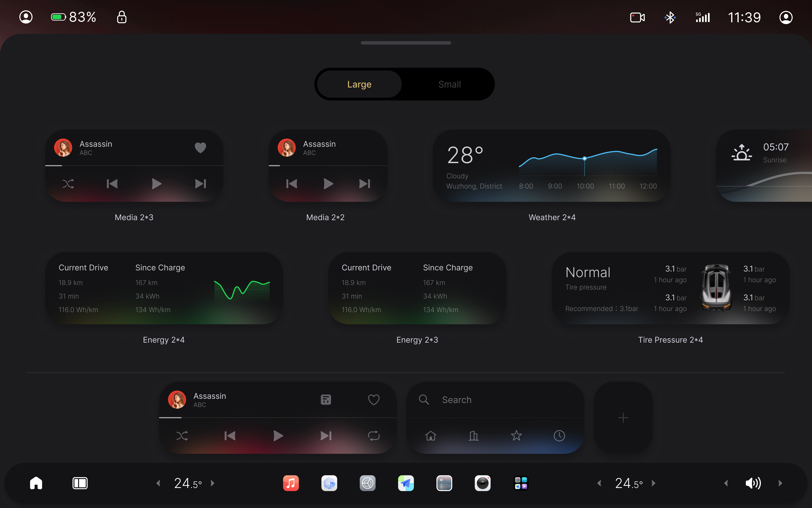Skip to next track on Media 2*2

click(365, 184)
